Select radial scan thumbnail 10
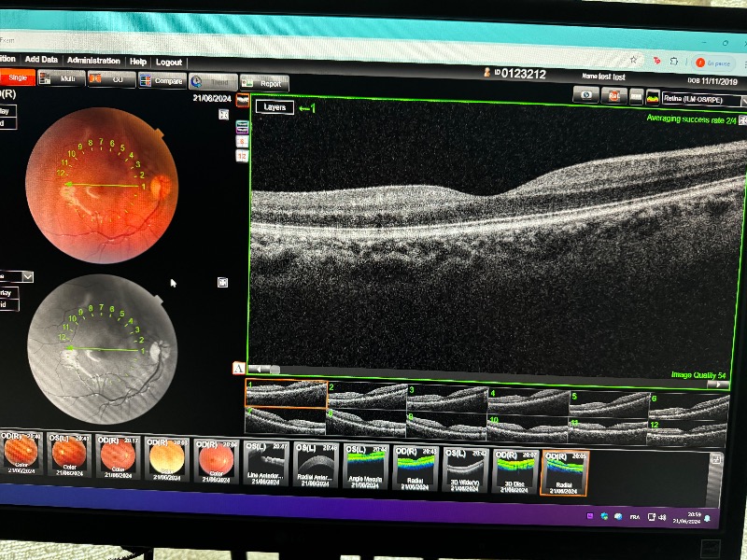Viewport: 747px width, 560px height. click(x=527, y=428)
